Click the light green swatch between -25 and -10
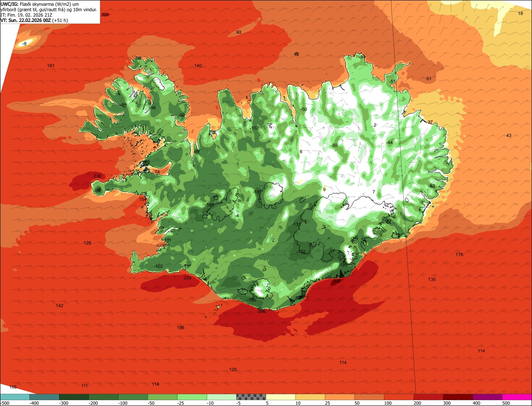The height and width of the screenshot is (406, 532). click(x=192, y=397)
